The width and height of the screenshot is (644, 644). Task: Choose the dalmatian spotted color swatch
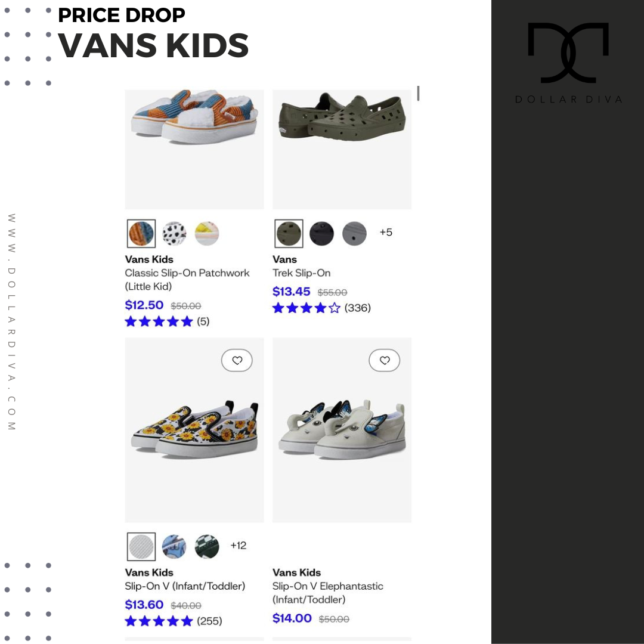coord(174,234)
